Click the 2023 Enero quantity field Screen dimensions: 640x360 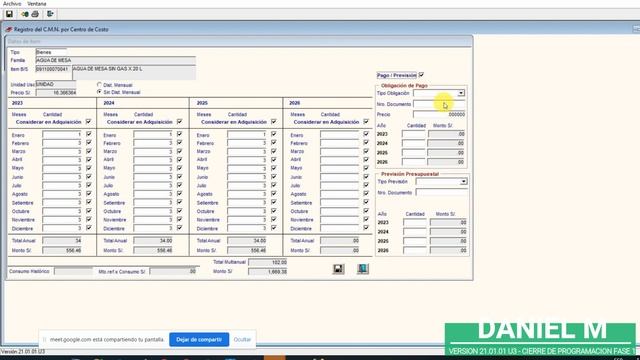(x=62, y=135)
